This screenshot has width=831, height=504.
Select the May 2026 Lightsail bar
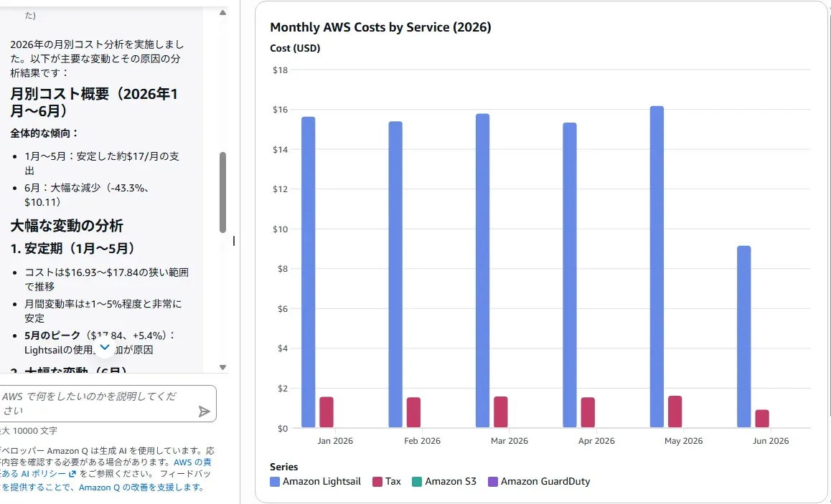coord(657,267)
